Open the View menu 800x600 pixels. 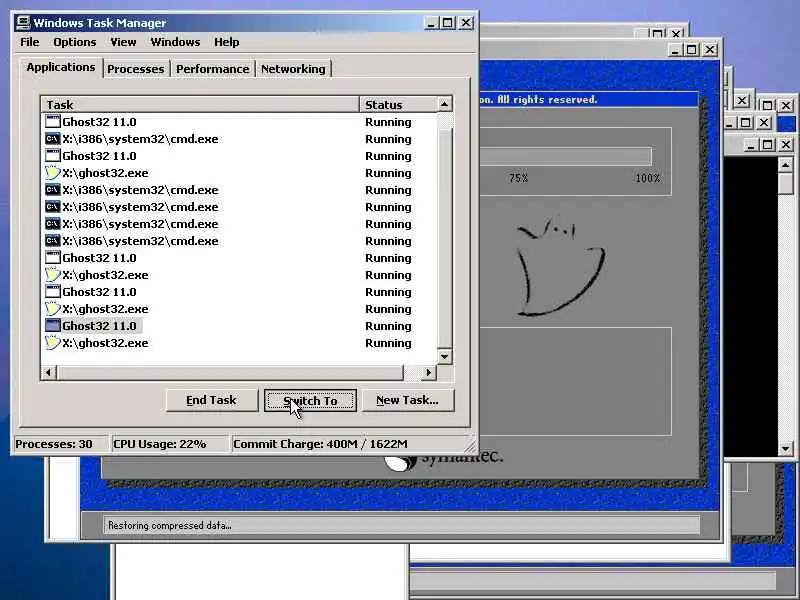coord(123,42)
